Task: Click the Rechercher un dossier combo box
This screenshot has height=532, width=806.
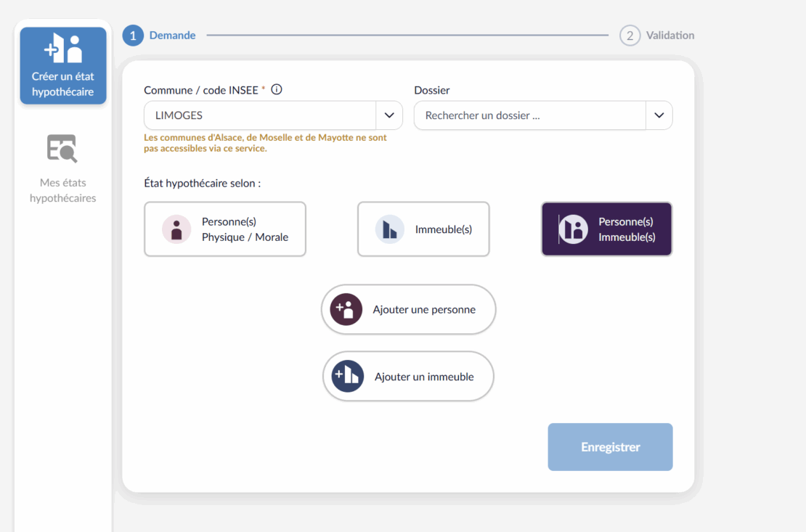Action: [530, 115]
